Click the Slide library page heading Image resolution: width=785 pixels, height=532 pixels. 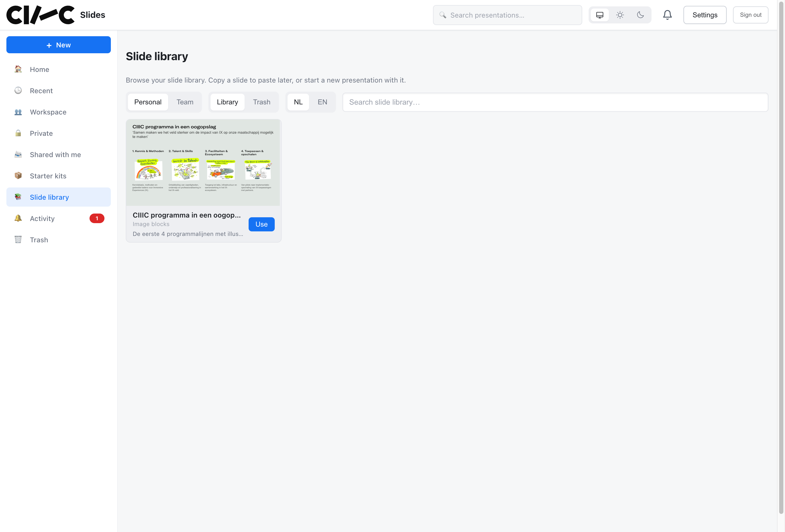[157, 56]
